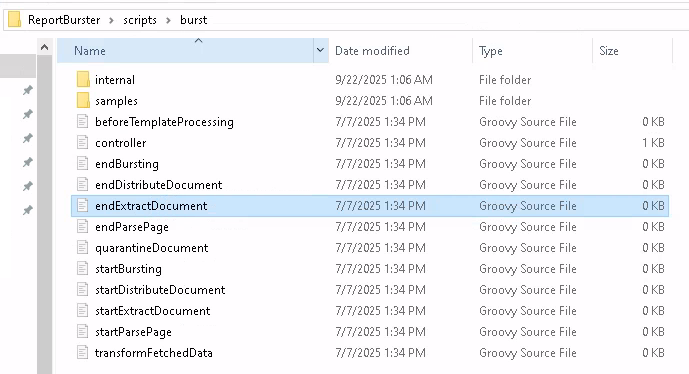Click the startDistributeDocument file icon

tap(83, 290)
